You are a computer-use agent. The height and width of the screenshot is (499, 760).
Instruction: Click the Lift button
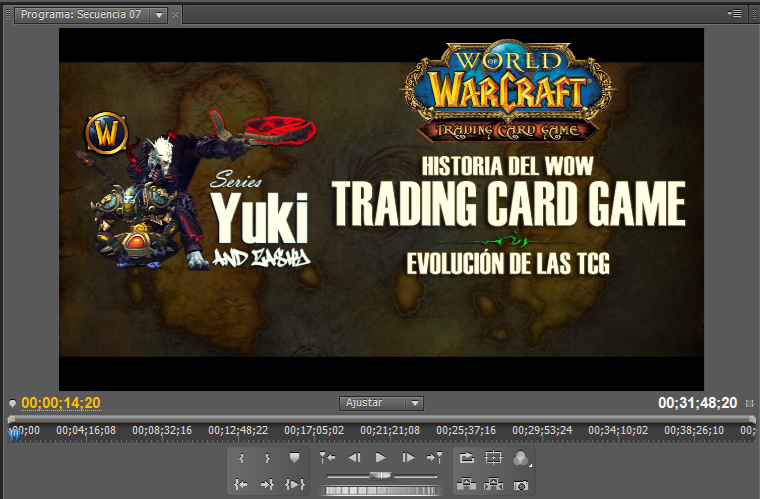point(466,484)
